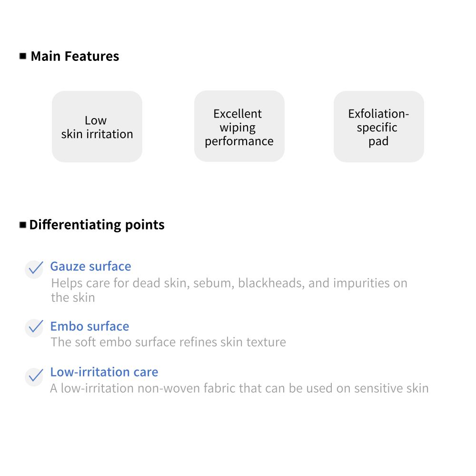Toggle the checkmark beside Embo surface

[x=34, y=328]
